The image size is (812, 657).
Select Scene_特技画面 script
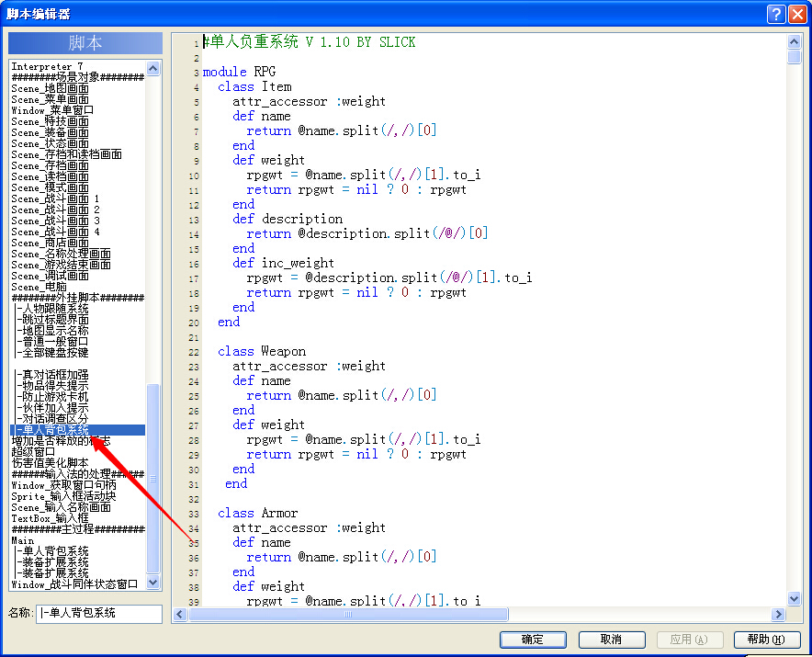[x=50, y=121]
